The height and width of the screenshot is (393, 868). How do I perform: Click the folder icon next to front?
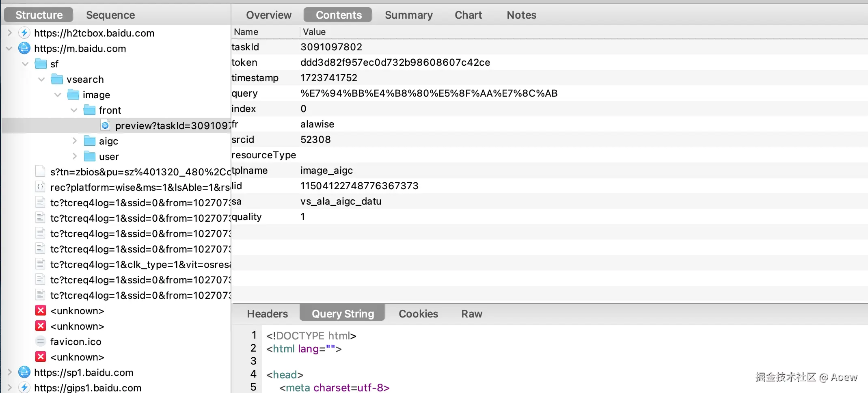89,110
